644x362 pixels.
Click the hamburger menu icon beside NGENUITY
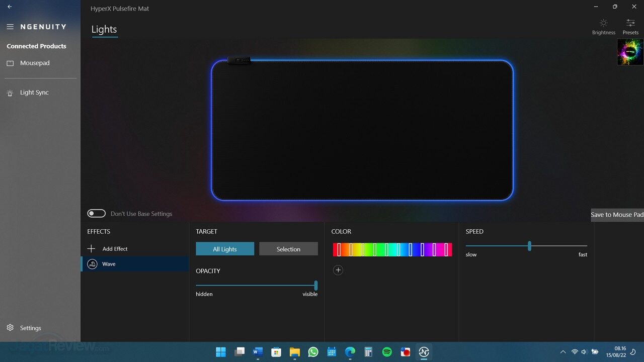pyautogui.click(x=10, y=27)
